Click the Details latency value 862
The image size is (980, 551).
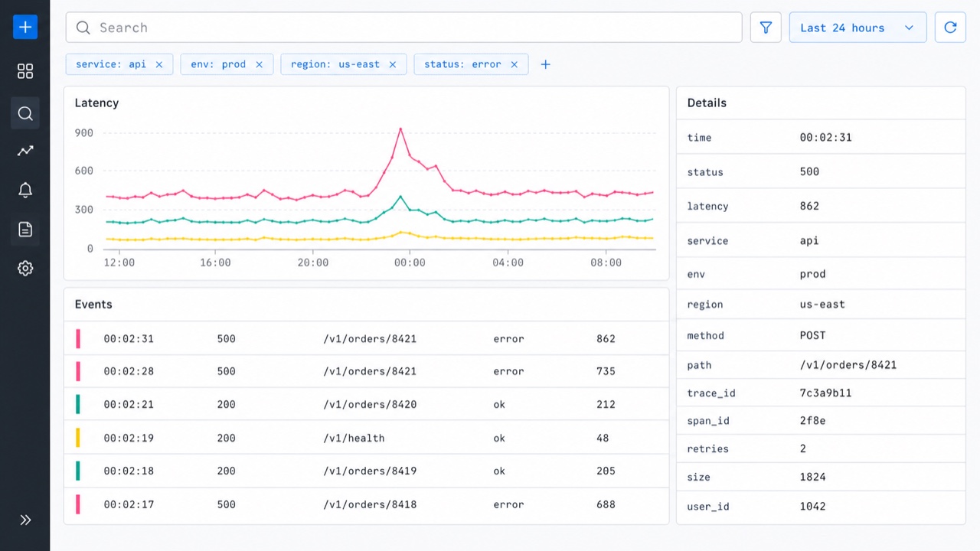(809, 206)
